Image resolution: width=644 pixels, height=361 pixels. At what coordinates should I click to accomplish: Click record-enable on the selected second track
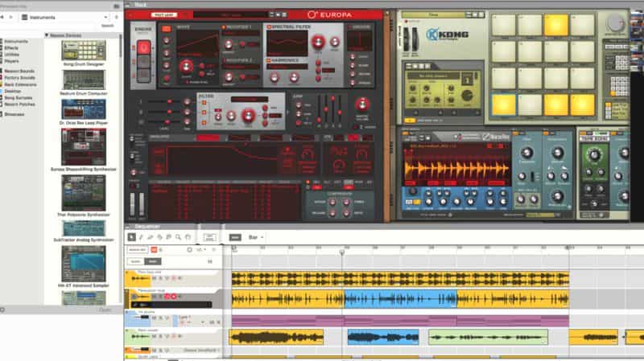coord(174,296)
